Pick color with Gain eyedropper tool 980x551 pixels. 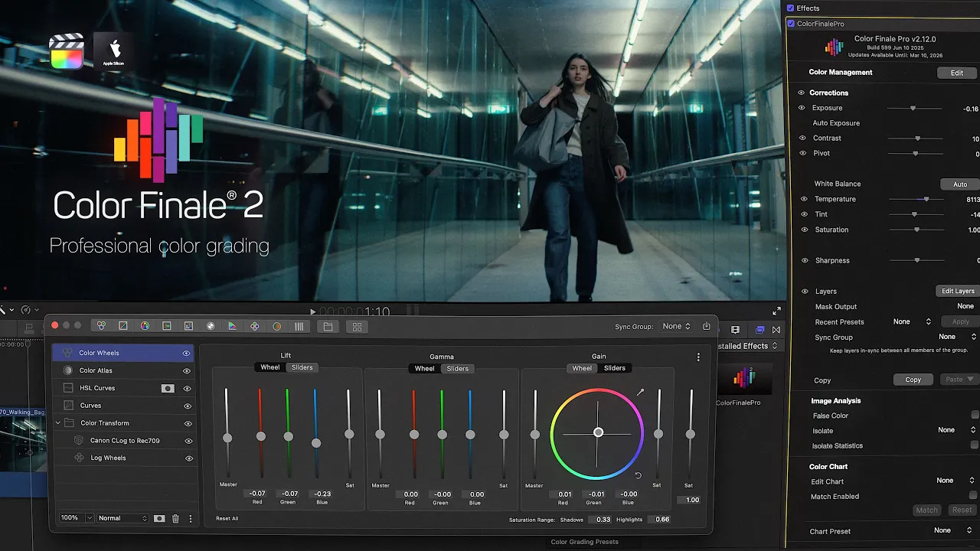[x=640, y=392]
